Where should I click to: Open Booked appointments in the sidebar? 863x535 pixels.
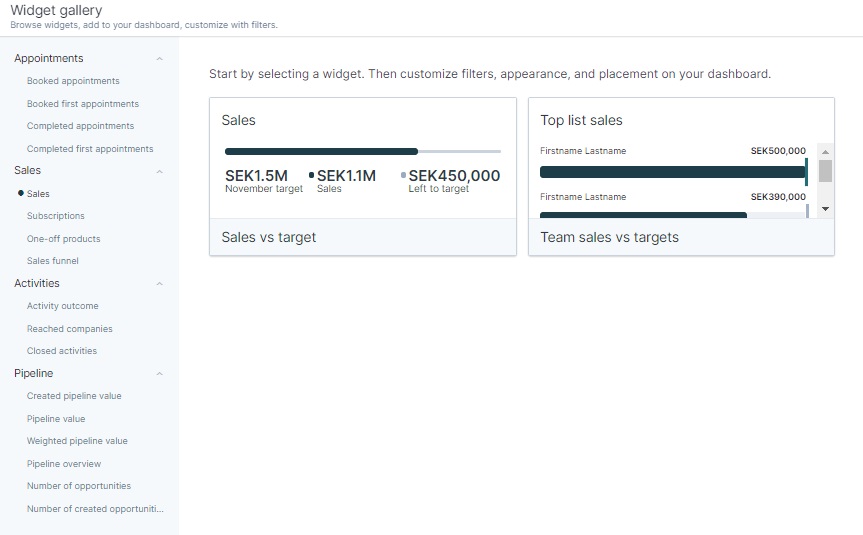[73, 81]
